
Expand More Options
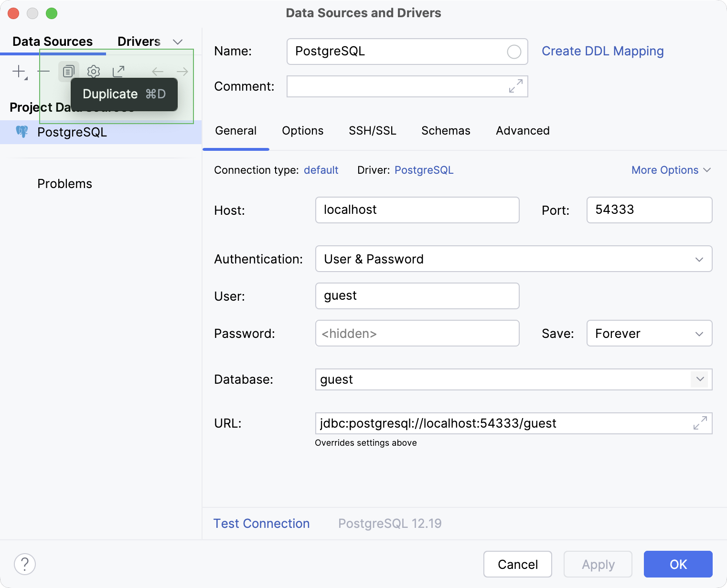coord(671,170)
